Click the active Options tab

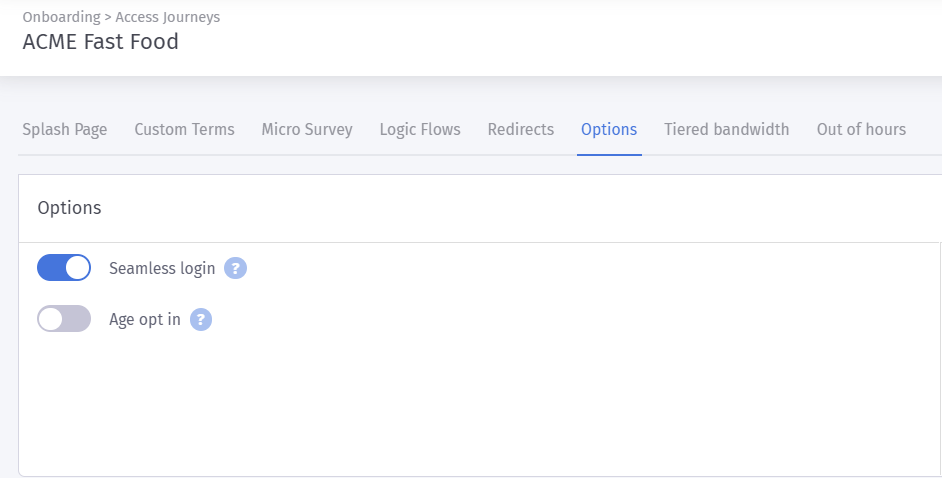pos(609,130)
